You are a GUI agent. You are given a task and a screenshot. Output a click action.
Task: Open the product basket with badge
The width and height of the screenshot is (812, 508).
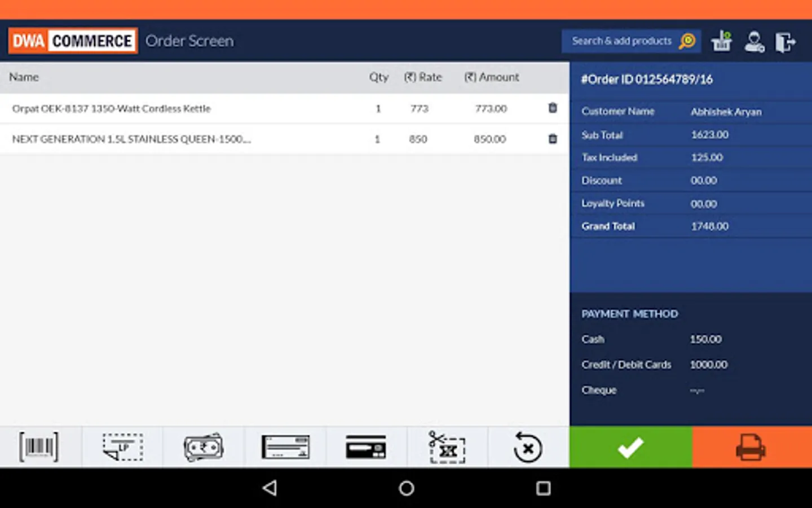[721, 41]
